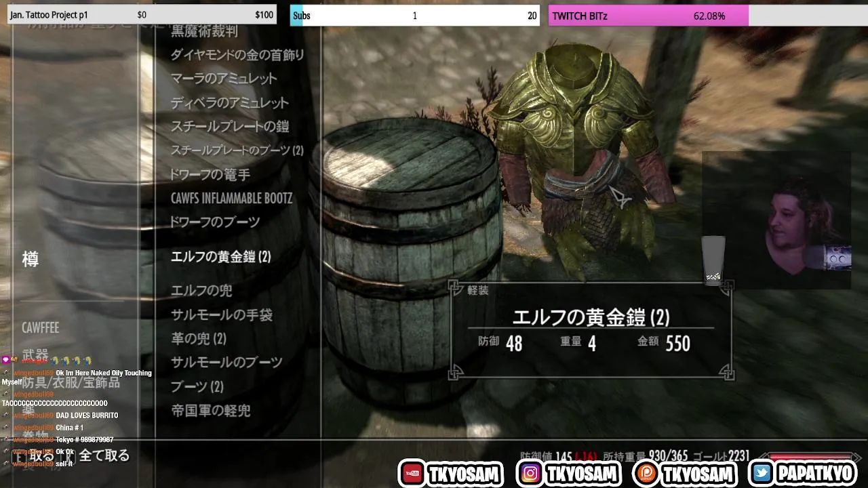Select スチールプレートのブーツ (2) item
Viewport: 868px width, 488px height.
[237, 150]
